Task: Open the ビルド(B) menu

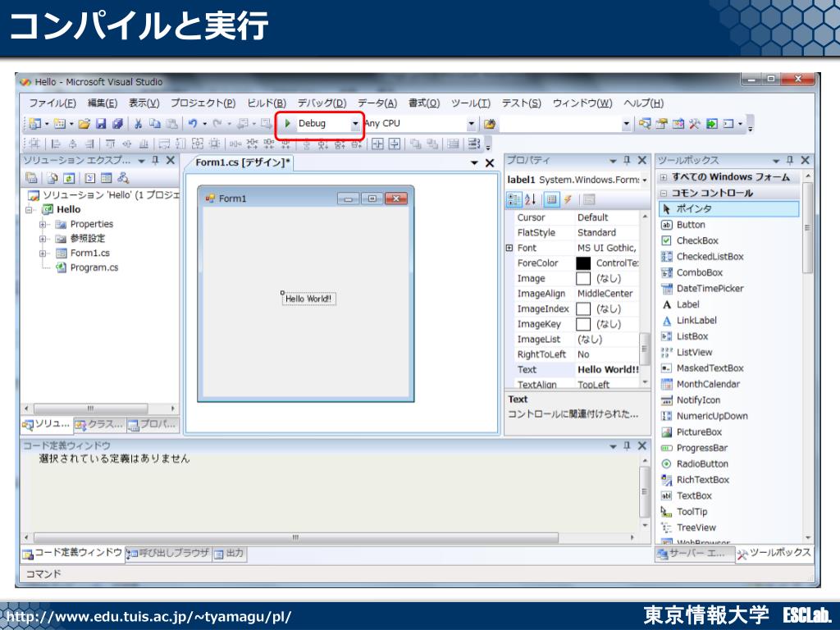Action: coord(267,103)
